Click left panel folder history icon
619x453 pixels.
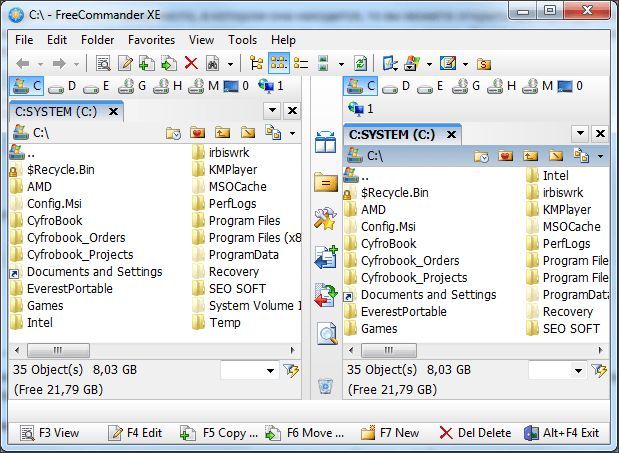coord(173,133)
